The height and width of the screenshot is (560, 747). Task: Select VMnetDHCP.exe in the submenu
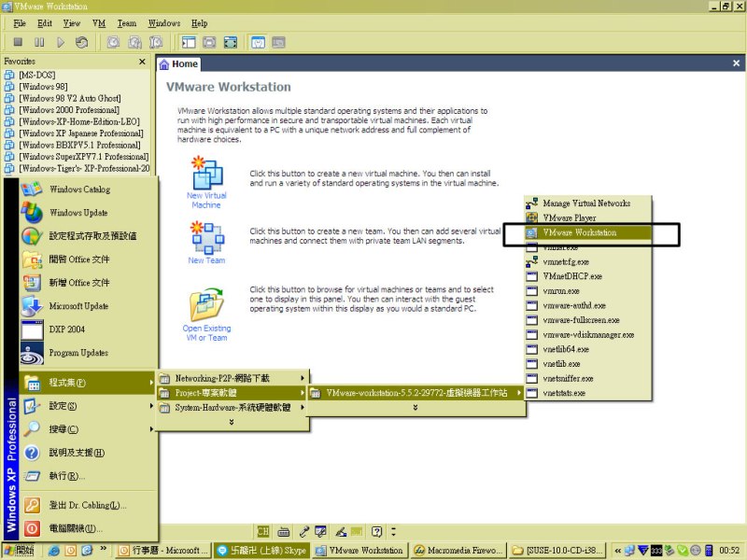(x=588, y=276)
